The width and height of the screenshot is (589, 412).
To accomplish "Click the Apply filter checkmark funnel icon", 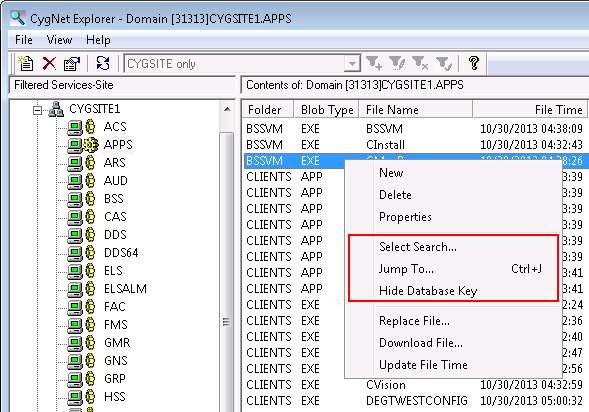I will coord(444,63).
